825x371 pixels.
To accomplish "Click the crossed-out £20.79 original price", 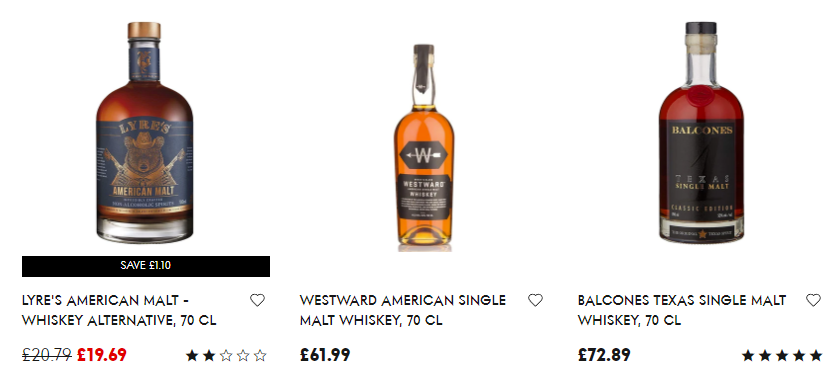I will click(47, 355).
